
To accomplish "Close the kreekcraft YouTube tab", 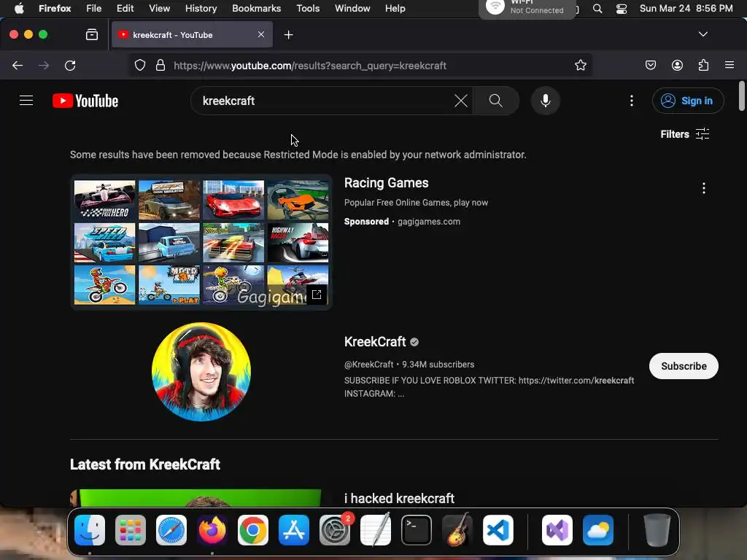I will pos(261,34).
